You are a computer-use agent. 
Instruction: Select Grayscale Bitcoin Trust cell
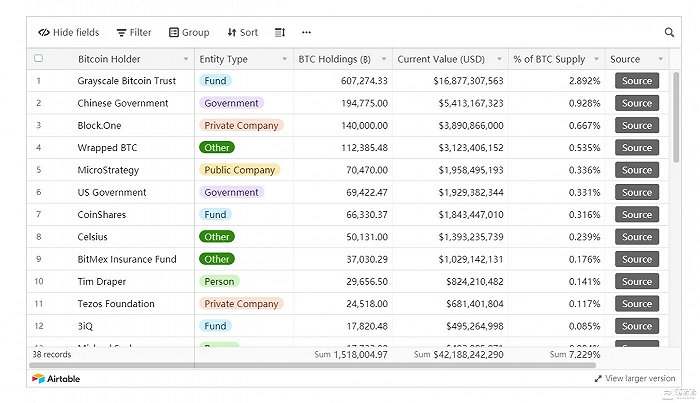click(x=127, y=81)
